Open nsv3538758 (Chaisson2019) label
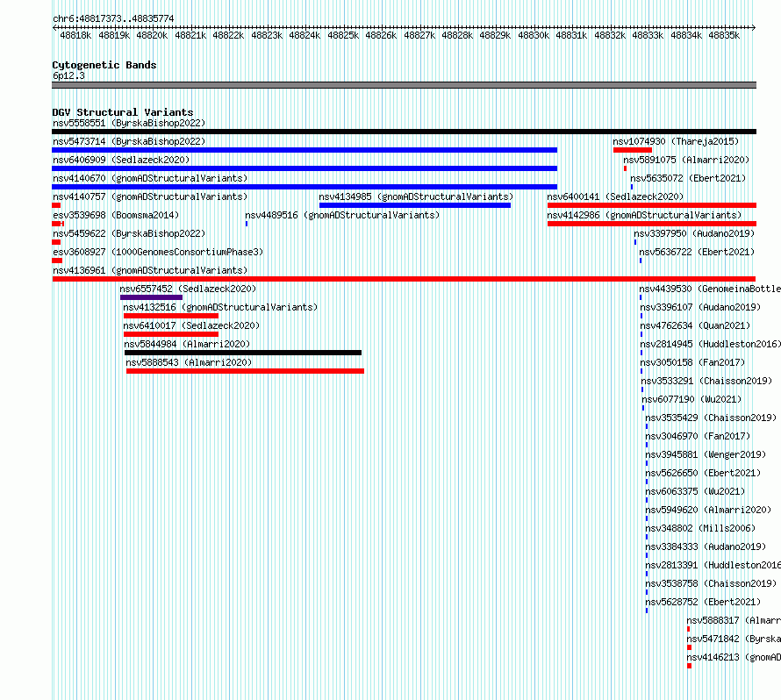The image size is (781, 700). point(711,583)
